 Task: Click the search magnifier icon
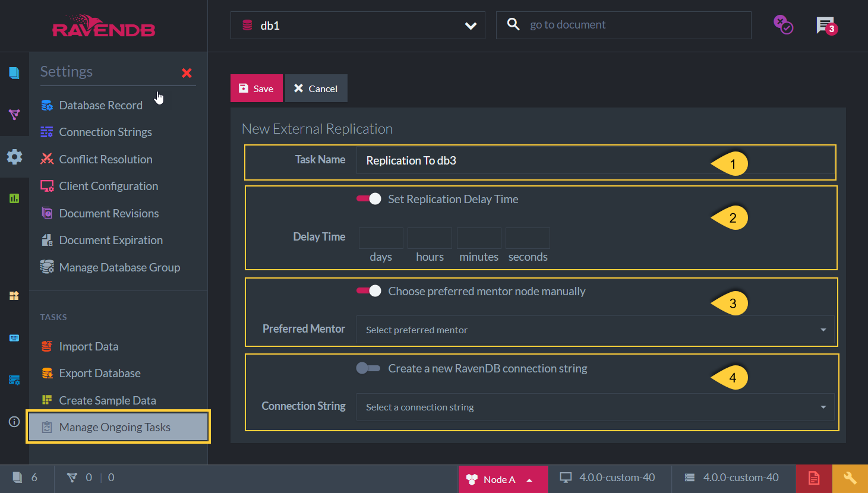coord(513,24)
